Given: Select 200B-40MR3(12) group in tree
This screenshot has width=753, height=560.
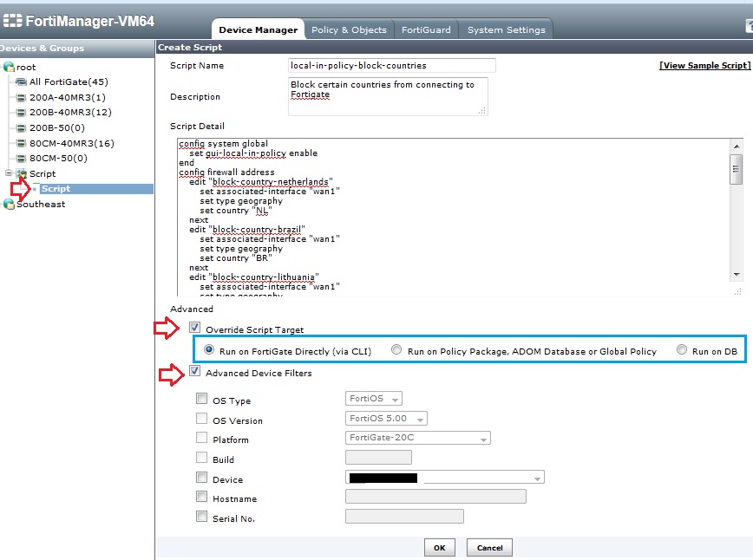Looking at the screenshot, I should [x=70, y=113].
